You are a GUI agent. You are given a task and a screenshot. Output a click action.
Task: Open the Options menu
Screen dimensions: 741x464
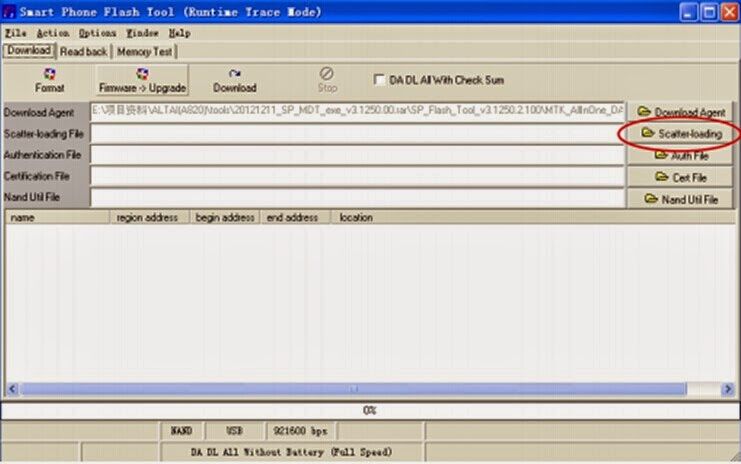(x=97, y=33)
